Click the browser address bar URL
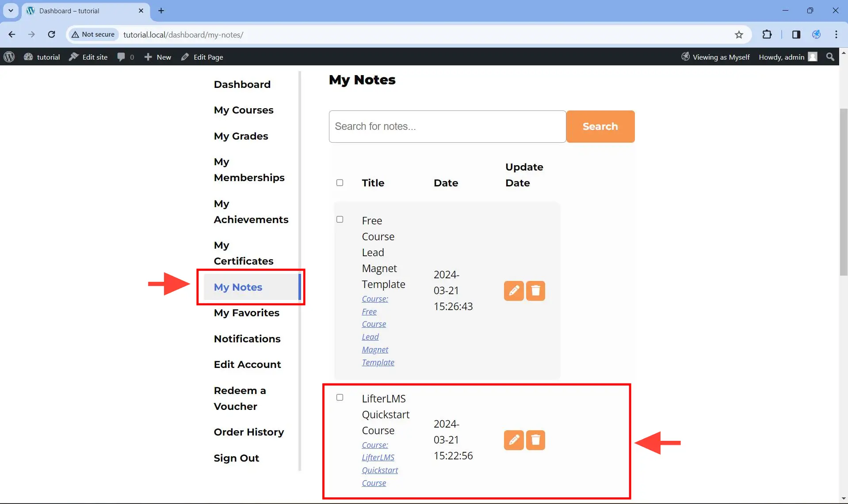This screenshot has width=848, height=504. click(183, 34)
